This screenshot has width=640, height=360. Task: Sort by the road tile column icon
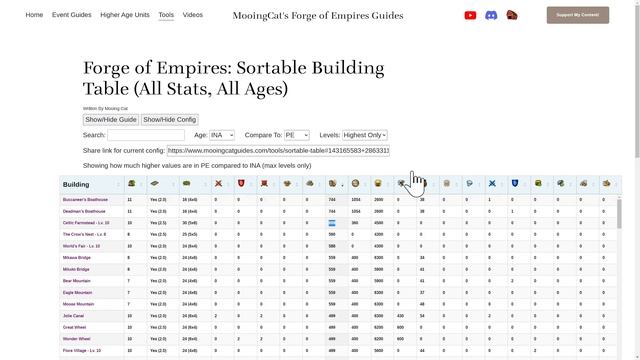click(154, 184)
